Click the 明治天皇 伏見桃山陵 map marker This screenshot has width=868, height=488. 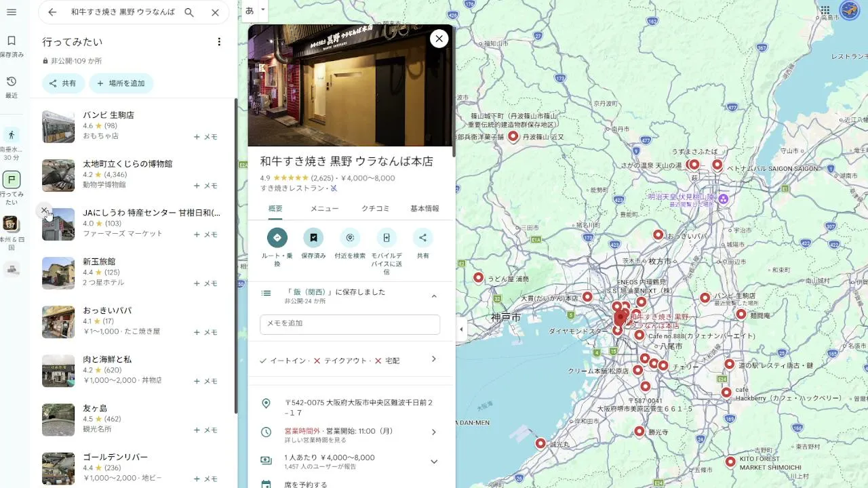[724, 199]
